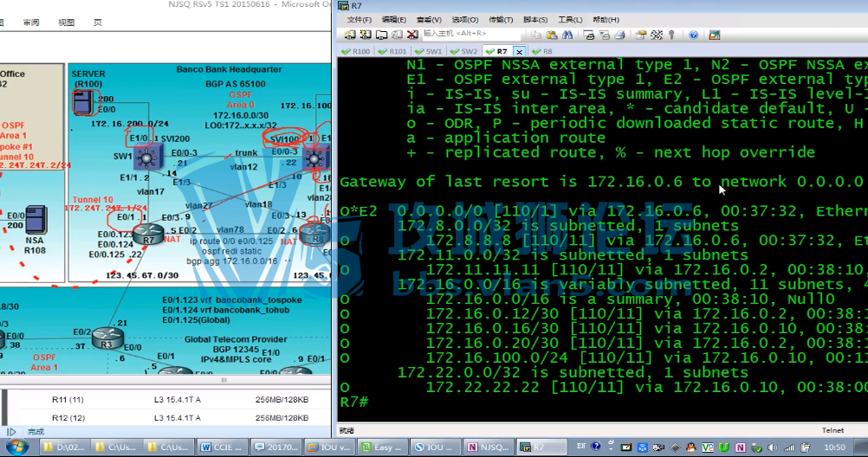Open the 脚本(S) menu
868x457 pixels.
535,20
